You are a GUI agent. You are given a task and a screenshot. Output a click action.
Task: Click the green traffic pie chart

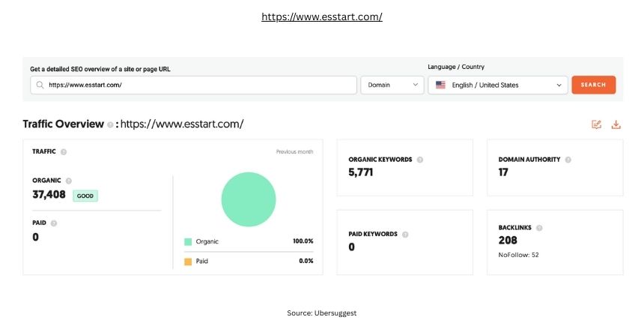tap(249, 199)
